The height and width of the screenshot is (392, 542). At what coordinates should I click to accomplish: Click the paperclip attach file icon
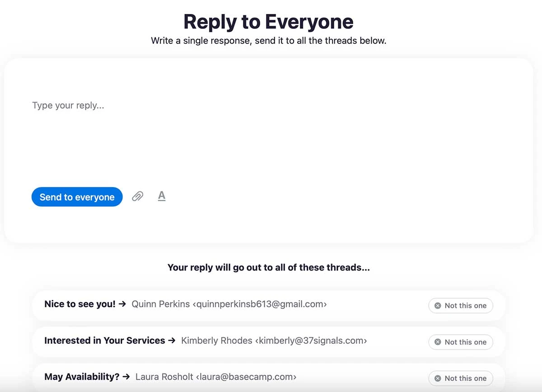137,196
